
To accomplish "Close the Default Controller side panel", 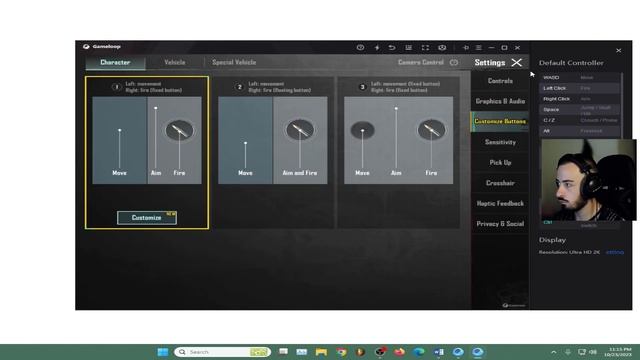I will (618, 50).
